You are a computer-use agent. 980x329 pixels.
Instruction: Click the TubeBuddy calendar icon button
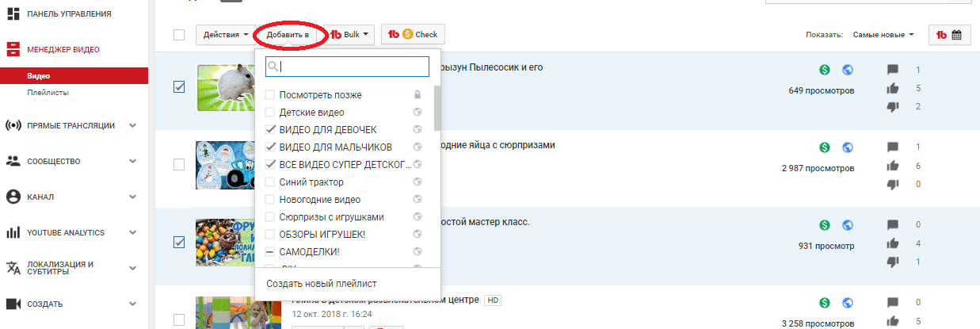click(949, 35)
